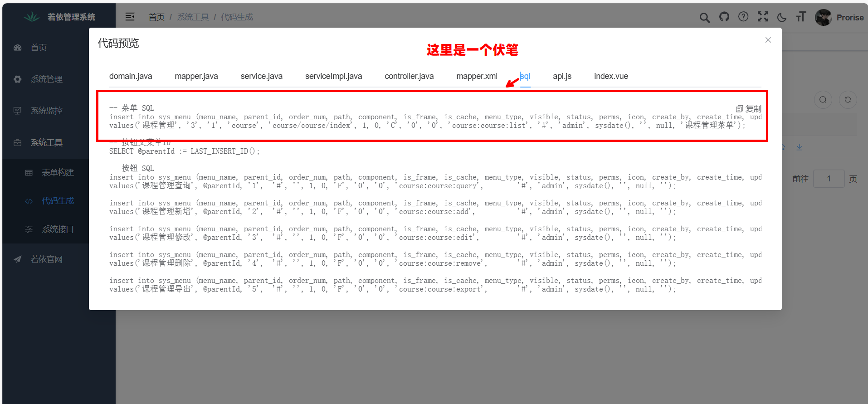Screen dimensions: 868x404
Task: Expand 系统管理 sidebar menu
Action: (x=46, y=79)
